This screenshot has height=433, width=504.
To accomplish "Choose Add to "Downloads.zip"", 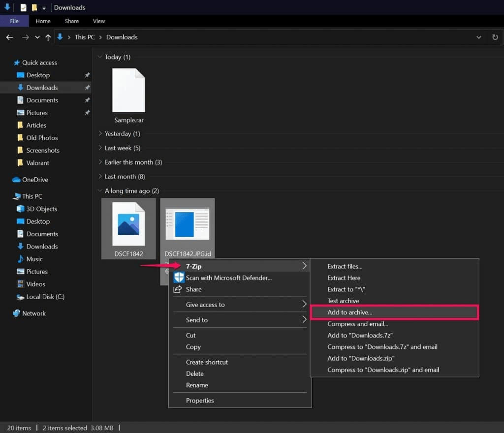I will click(394, 358).
